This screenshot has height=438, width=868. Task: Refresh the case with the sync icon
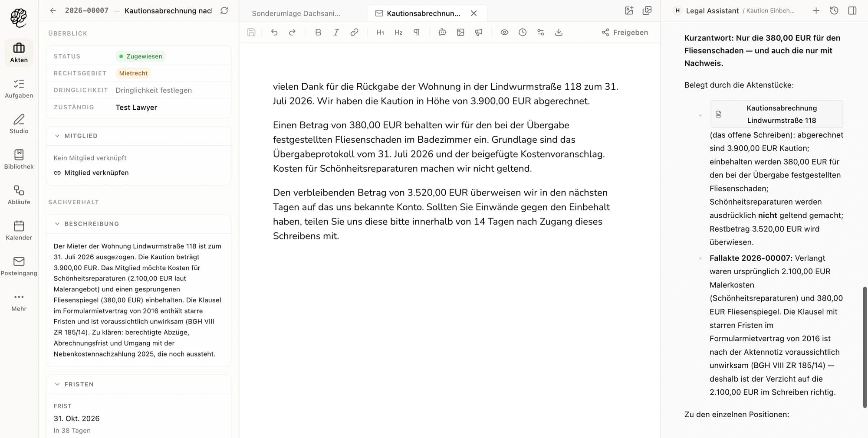(x=224, y=10)
